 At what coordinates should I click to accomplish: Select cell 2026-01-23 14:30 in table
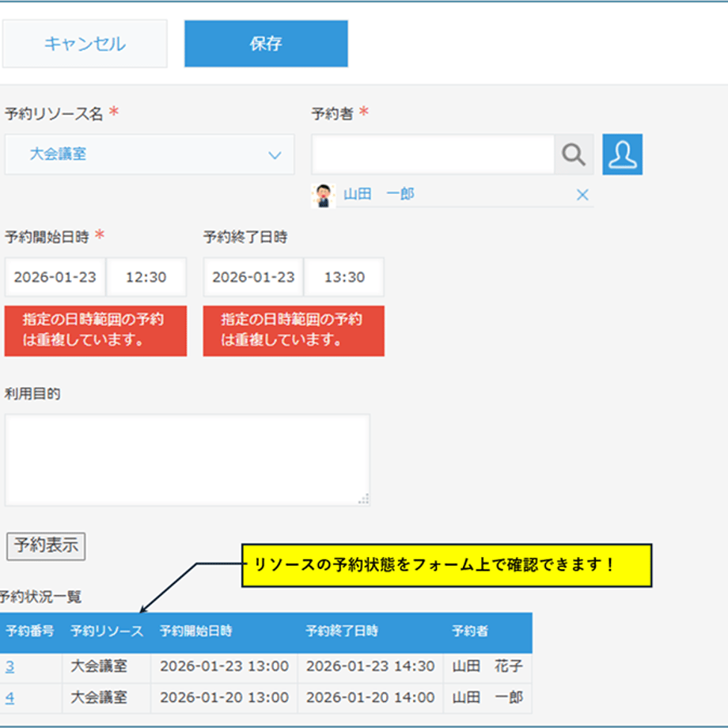pos(370,667)
